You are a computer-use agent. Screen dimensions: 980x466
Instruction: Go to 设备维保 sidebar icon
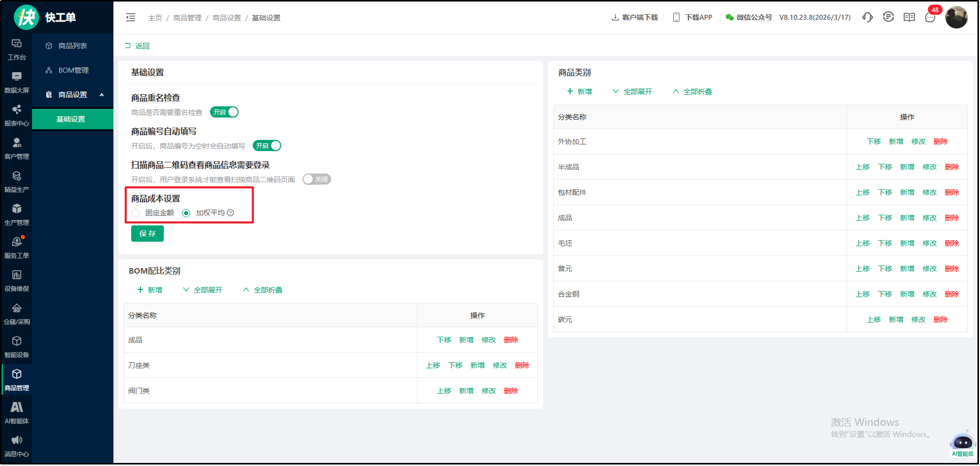pyautogui.click(x=17, y=280)
